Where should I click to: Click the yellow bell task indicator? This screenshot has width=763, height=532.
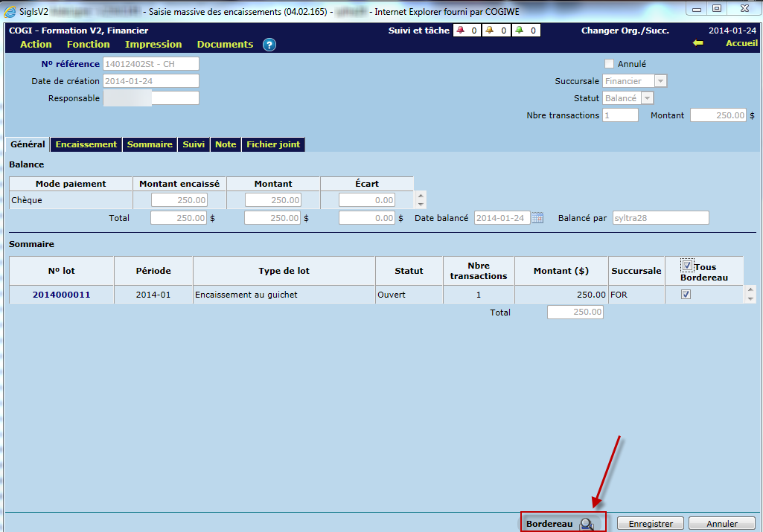click(x=489, y=31)
